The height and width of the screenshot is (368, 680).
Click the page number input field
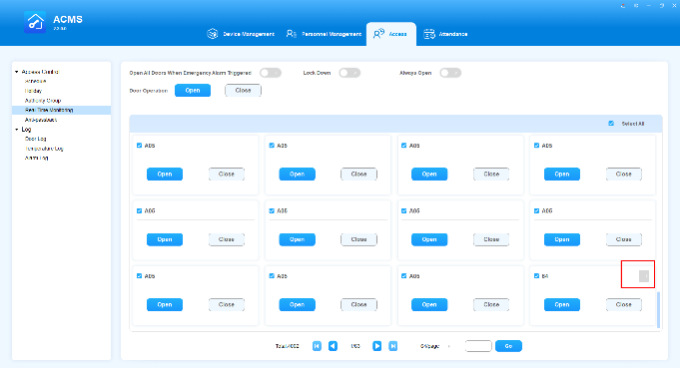(478, 346)
